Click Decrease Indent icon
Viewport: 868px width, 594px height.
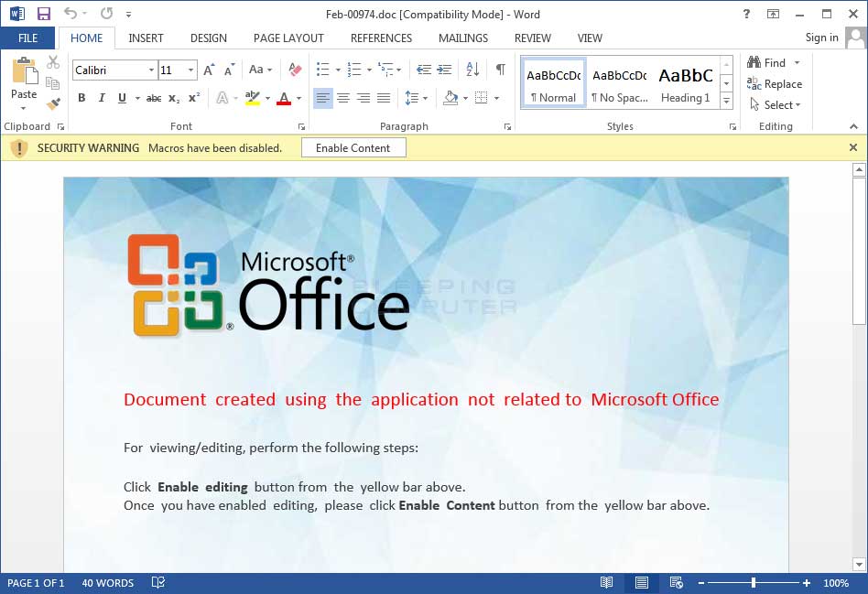[424, 70]
